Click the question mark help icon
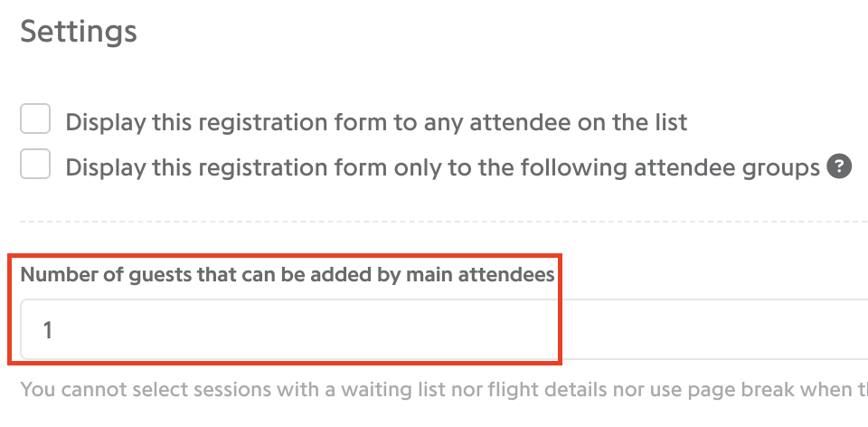868x427 pixels. tap(839, 166)
